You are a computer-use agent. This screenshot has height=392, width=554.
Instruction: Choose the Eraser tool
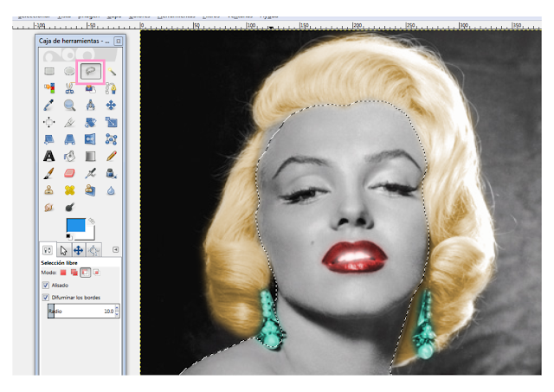click(69, 173)
